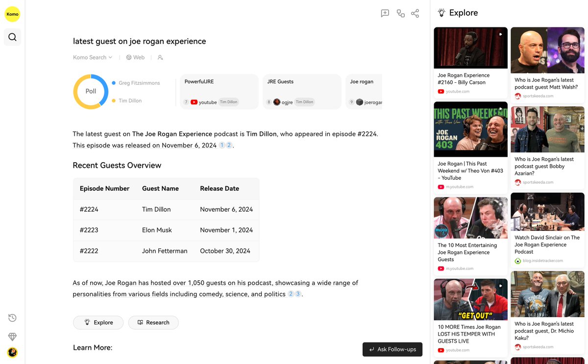Click October 30, 2024 release date

pyautogui.click(x=225, y=251)
